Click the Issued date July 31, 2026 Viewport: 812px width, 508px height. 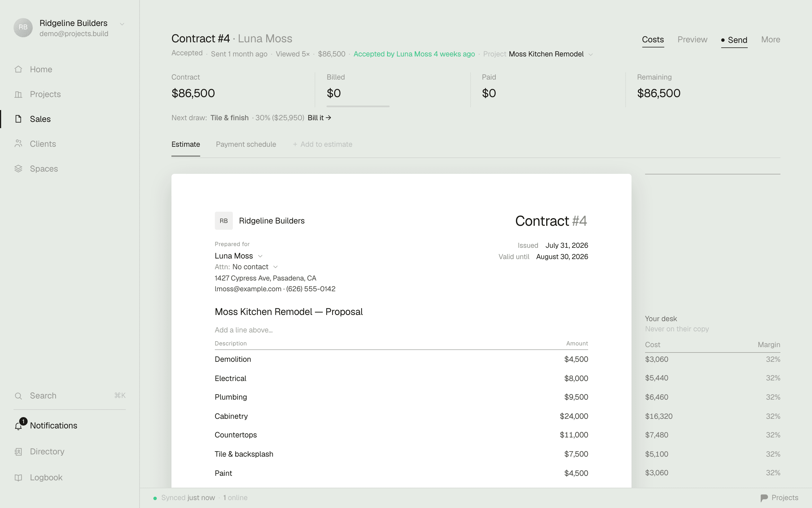[x=566, y=245]
